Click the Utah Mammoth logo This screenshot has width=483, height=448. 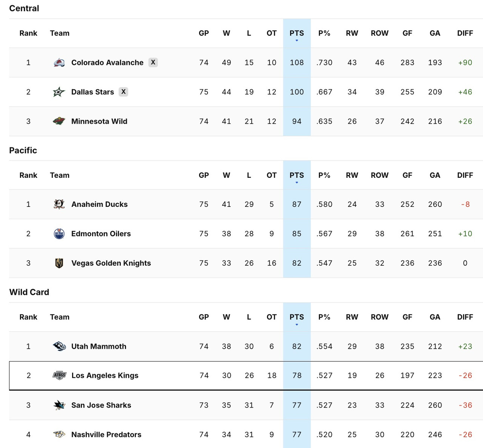[x=59, y=346]
